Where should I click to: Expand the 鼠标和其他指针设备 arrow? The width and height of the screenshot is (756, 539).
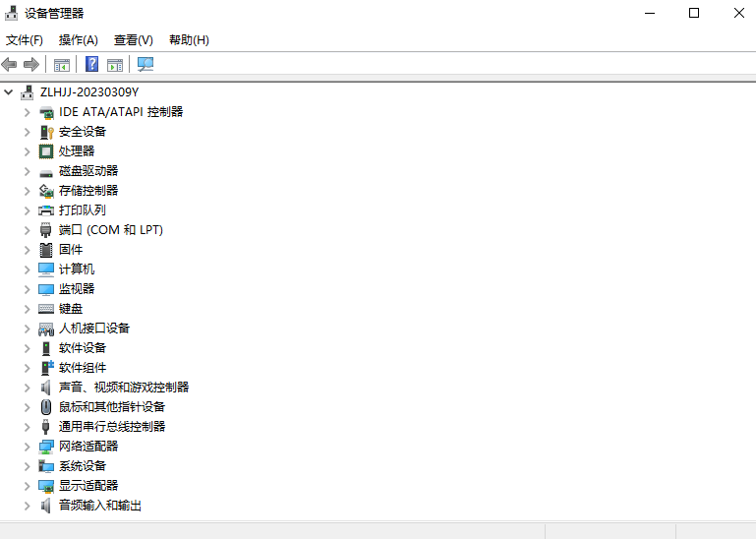click(28, 407)
